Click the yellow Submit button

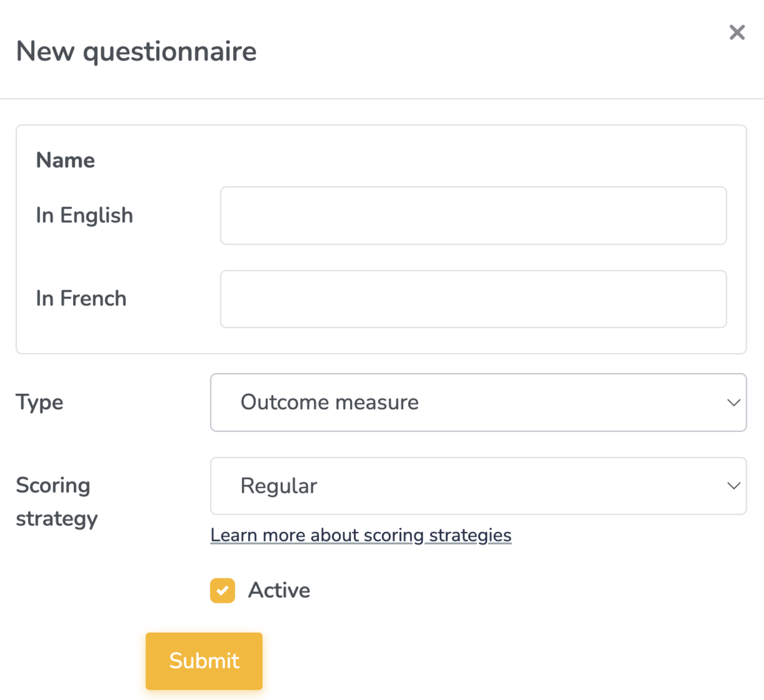(204, 661)
